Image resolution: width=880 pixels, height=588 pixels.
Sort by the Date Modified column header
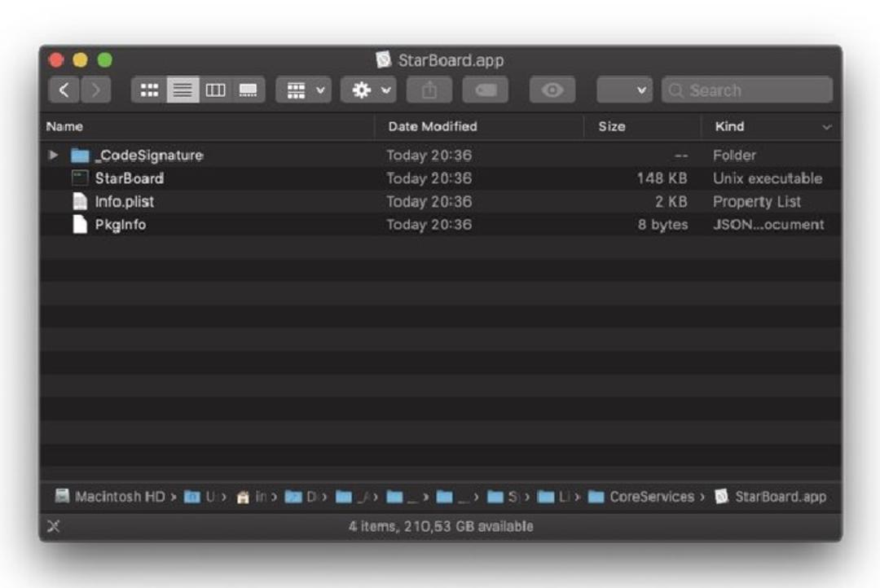coord(433,127)
